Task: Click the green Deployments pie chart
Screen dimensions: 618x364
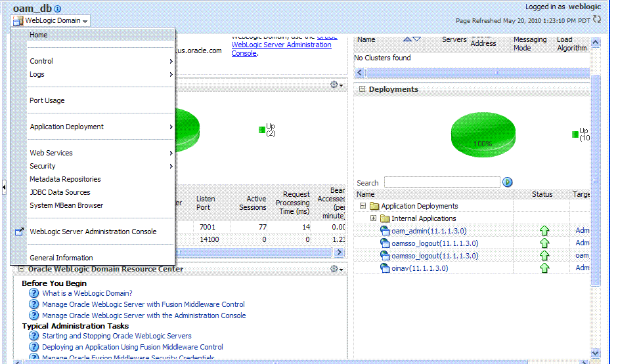Action: [x=483, y=134]
